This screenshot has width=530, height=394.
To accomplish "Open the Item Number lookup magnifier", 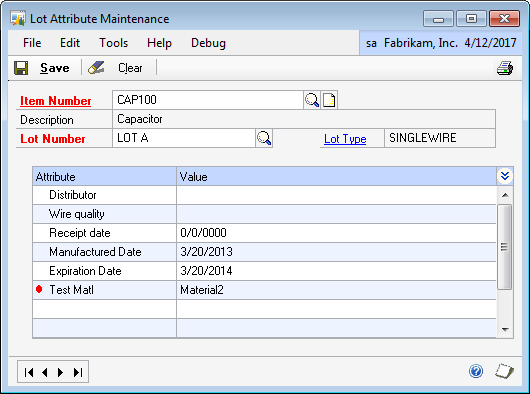I will 312,100.
